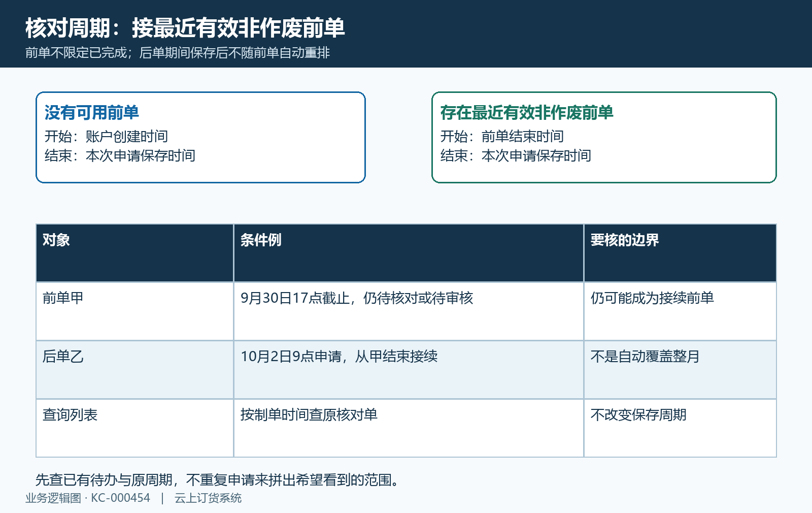Image resolution: width=812 pixels, height=513 pixels.
Task: Click the 对象 column header
Action: point(134,253)
